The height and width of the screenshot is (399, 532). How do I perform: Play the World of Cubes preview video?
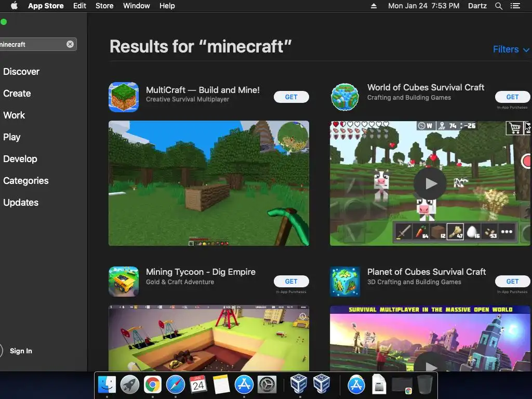click(430, 183)
